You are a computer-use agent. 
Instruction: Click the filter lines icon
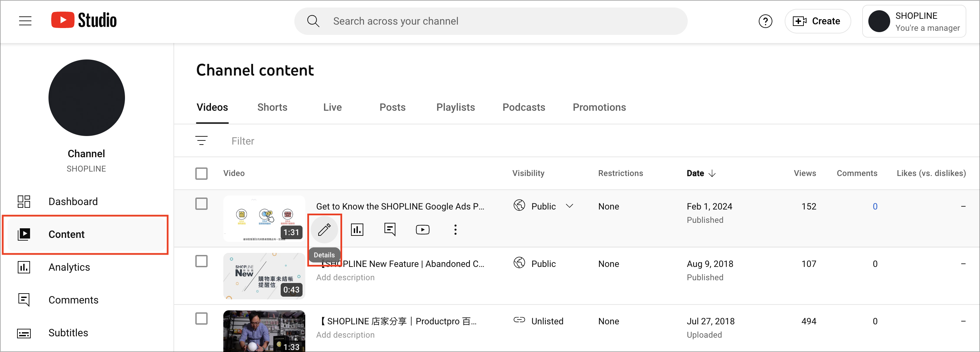(201, 140)
